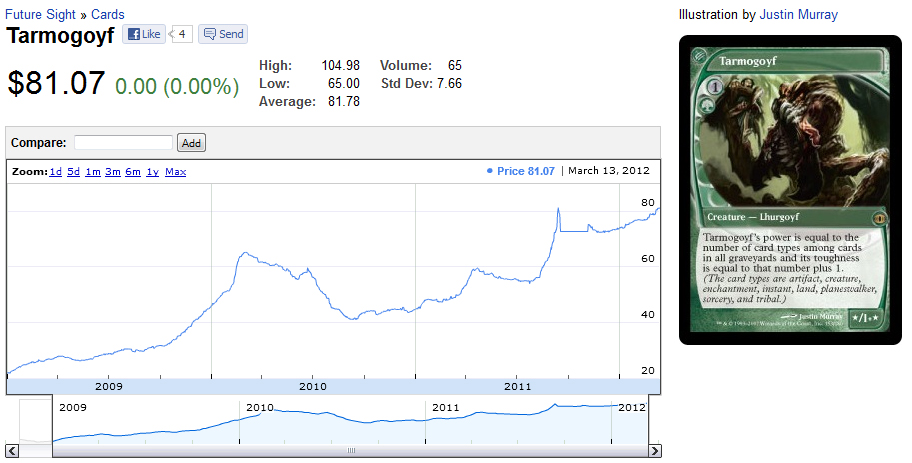Screen dimensions: 912x463
Task: Zoom chart to 1y
Action: 152,172
